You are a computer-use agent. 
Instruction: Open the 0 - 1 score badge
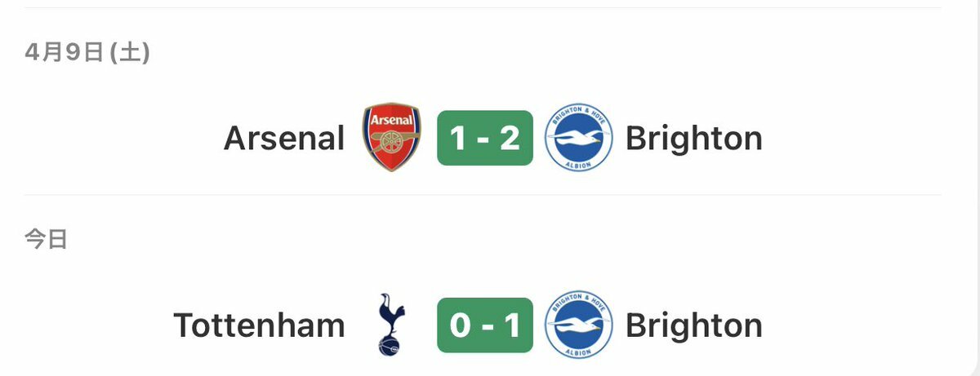[485, 325]
